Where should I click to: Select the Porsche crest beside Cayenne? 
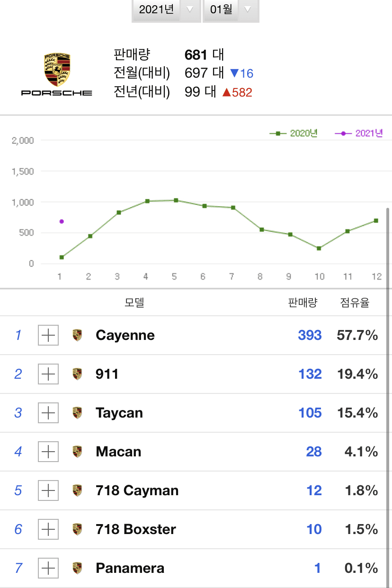coord(77,335)
